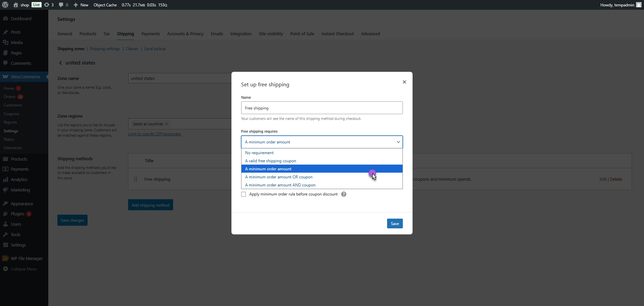Close the free shipping dialog
Screen dimensions: 644x306
404,82
